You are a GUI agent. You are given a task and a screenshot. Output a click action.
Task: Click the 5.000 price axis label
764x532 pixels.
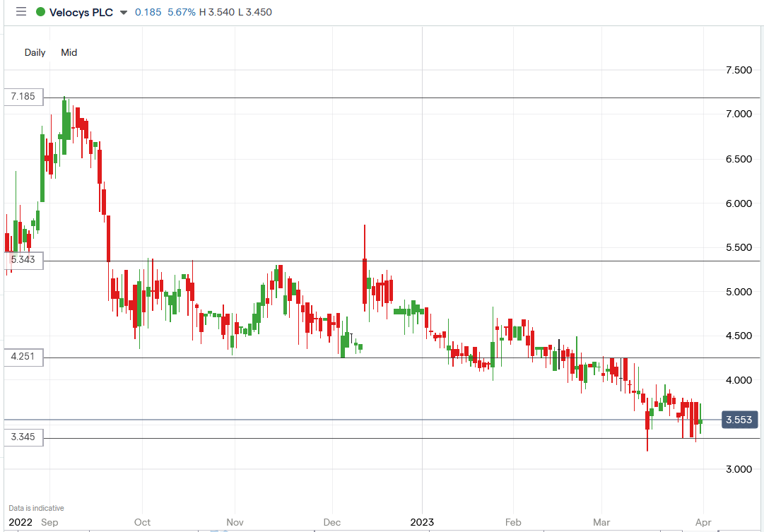(x=739, y=292)
